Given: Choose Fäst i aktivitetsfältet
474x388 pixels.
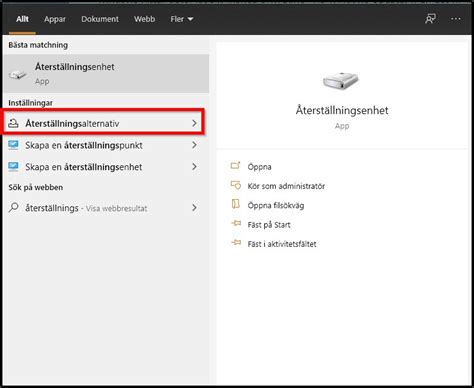Looking at the screenshot, I should [282, 244].
